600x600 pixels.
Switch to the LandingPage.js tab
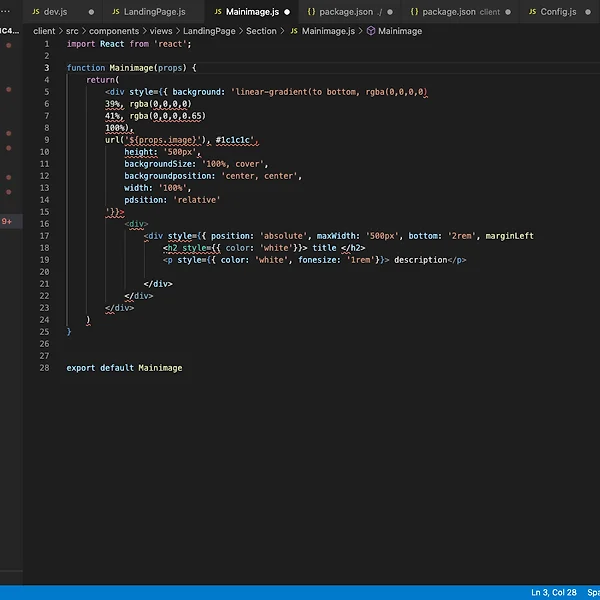click(x=154, y=12)
